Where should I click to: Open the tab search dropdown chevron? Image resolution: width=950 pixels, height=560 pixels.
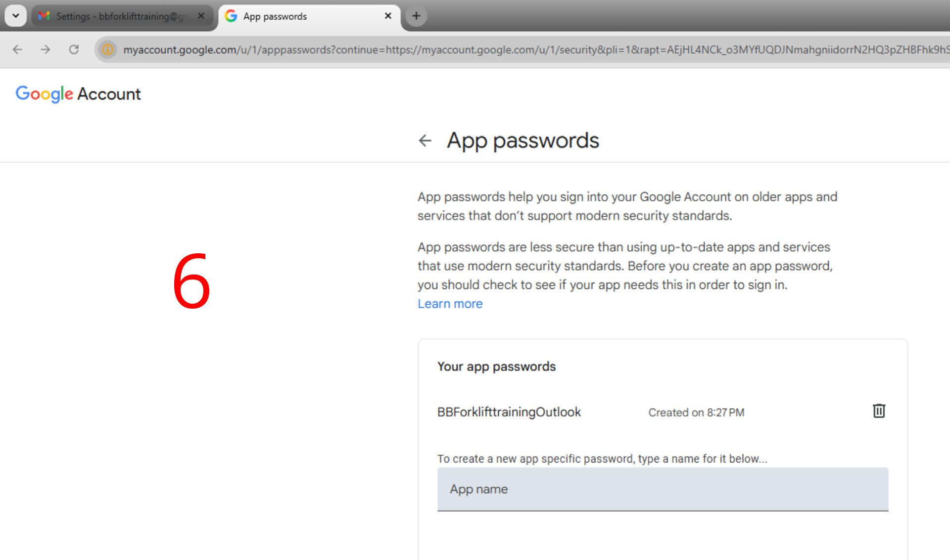[x=16, y=16]
